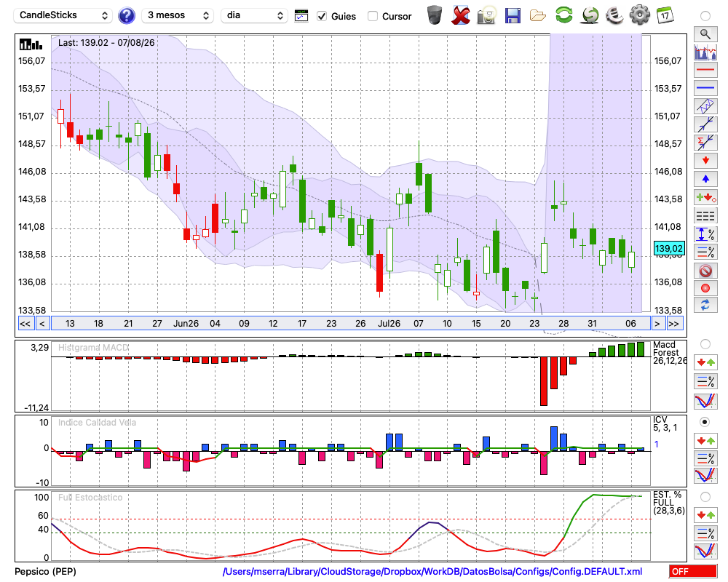Image resolution: width=728 pixels, height=582 pixels.
Task: Open the CandleSticks chart type dropdown
Action: [x=63, y=15]
